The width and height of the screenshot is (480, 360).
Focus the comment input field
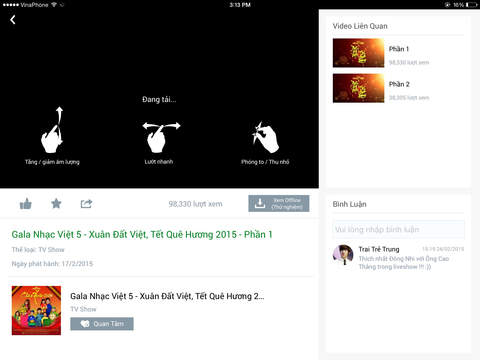tap(398, 229)
